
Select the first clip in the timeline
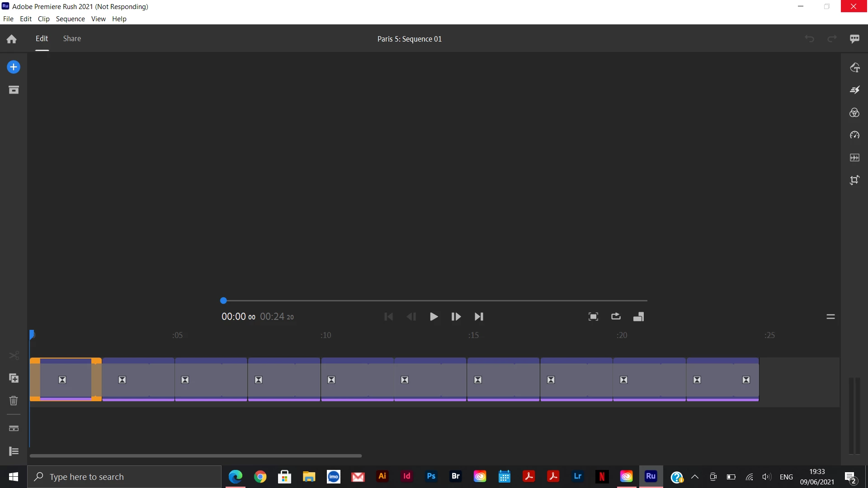coord(66,380)
